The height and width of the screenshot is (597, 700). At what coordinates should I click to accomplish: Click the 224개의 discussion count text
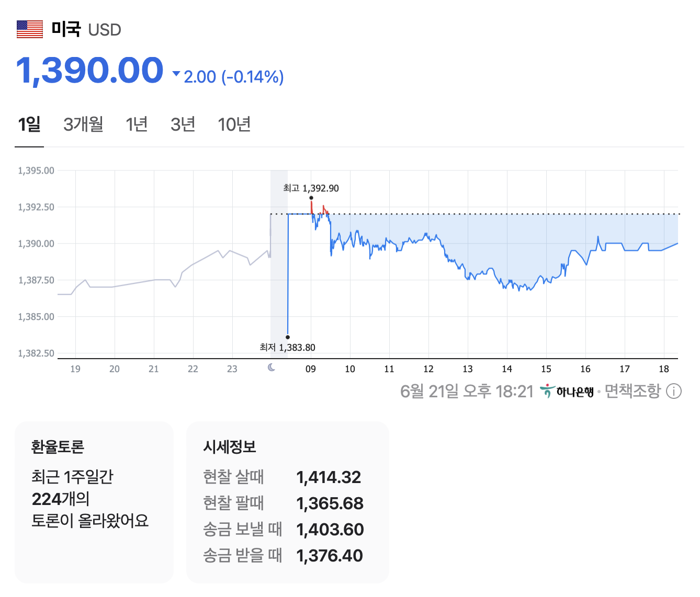[x=59, y=499]
